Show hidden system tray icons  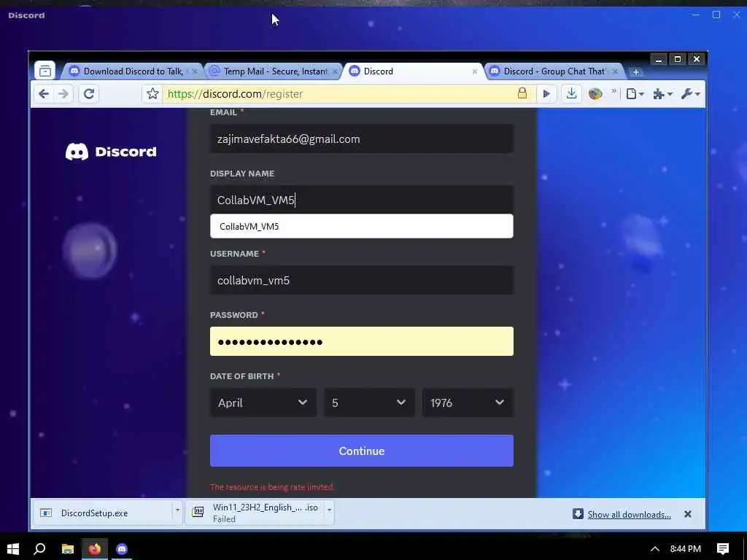tap(655, 549)
